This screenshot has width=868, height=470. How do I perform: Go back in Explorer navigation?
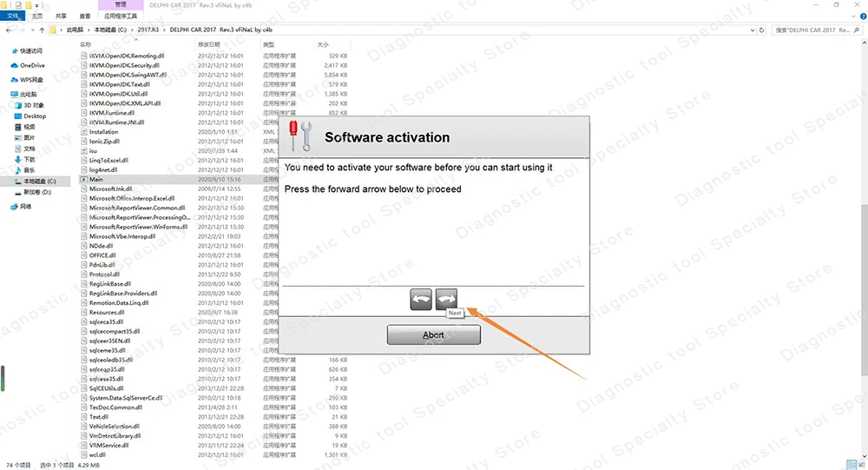click(9, 30)
